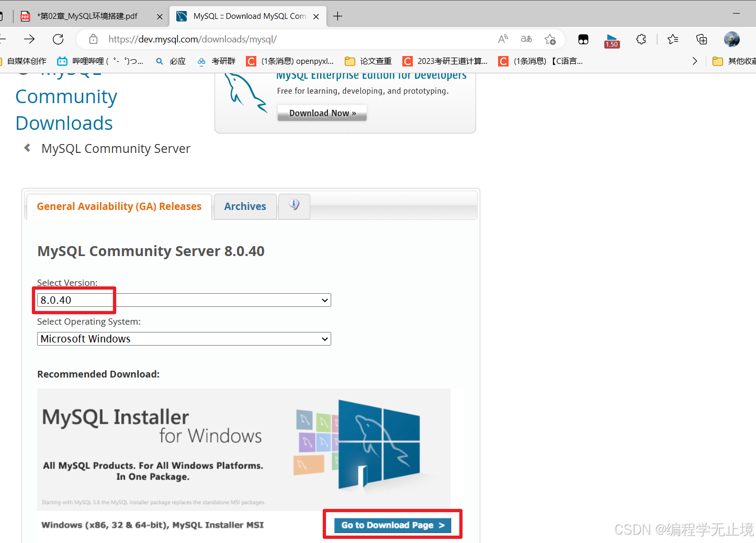The width and height of the screenshot is (756, 543).
Task: Open the information icon tab
Action: (x=294, y=205)
